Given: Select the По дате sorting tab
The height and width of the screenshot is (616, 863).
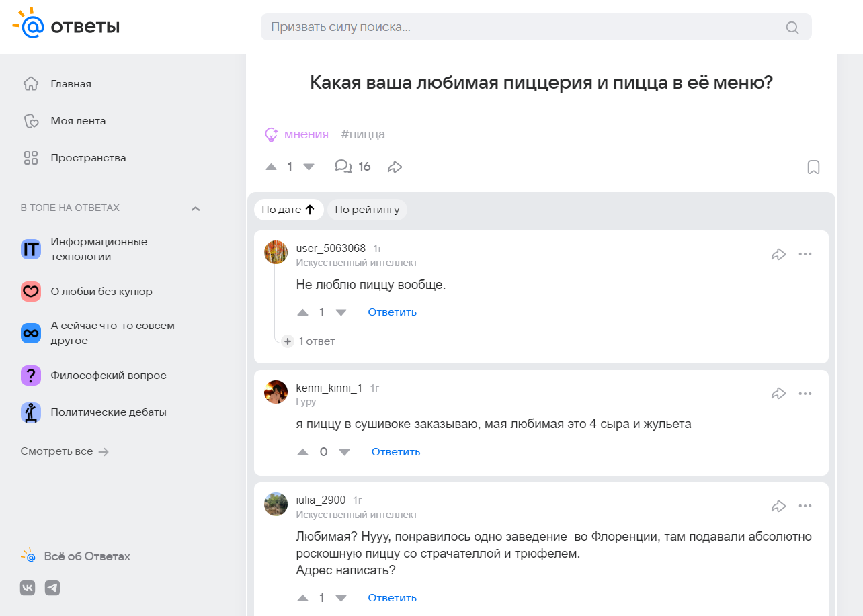Looking at the screenshot, I should [289, 209].
